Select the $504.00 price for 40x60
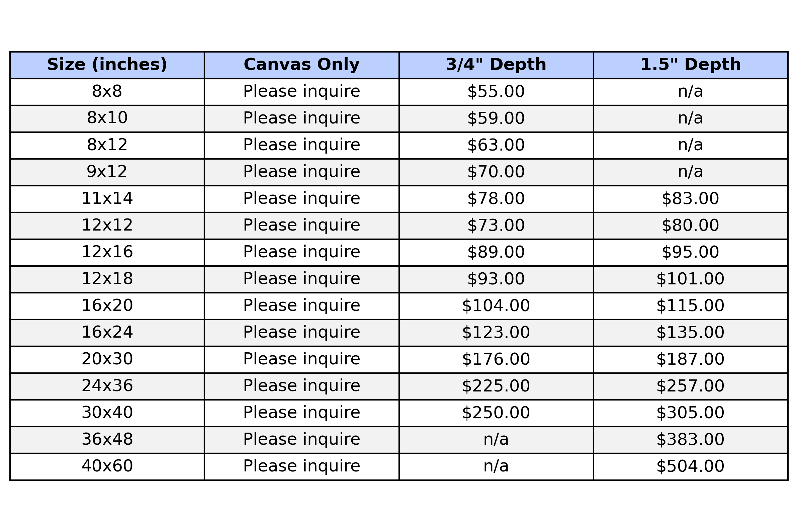This screenshot has height=532, width=798. [x=691, y=467]
